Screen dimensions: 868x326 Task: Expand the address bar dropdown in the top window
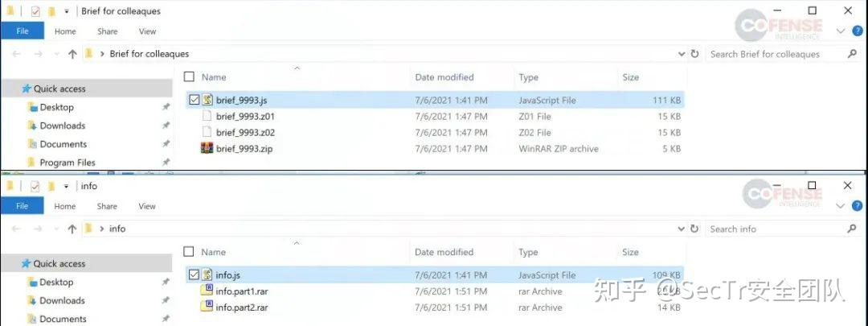(682, 54)
